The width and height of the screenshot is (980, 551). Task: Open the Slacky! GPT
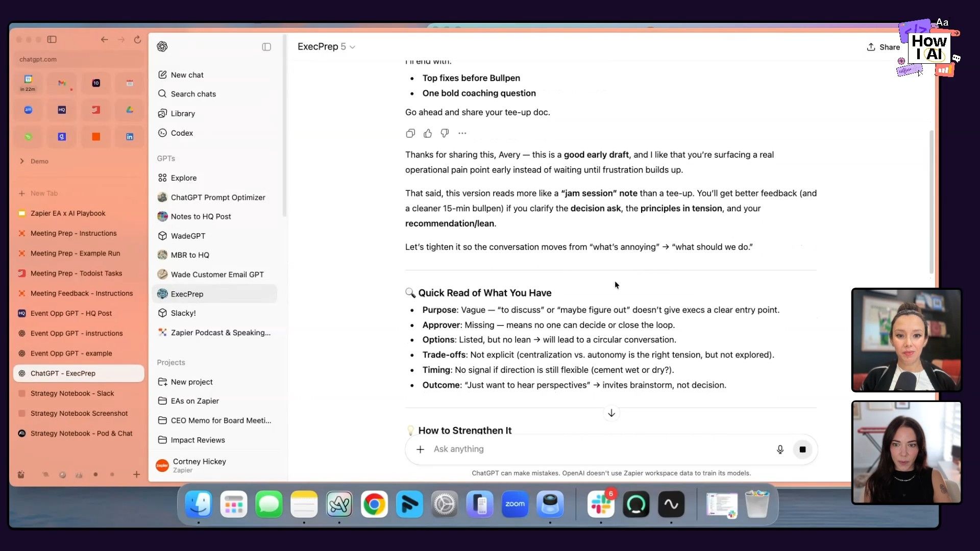[214, 313]
